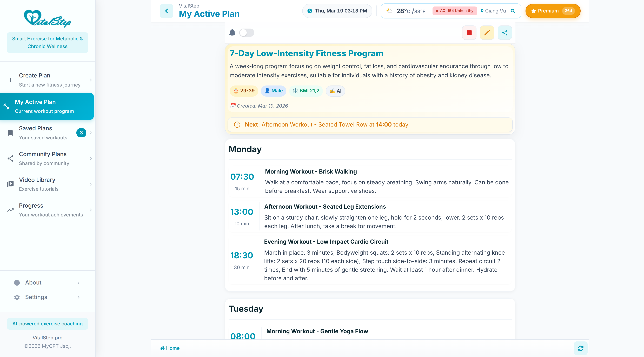Click the back arrow icon in header
The height and width of the screenshot is (357, 644).
tap(167, 11)
